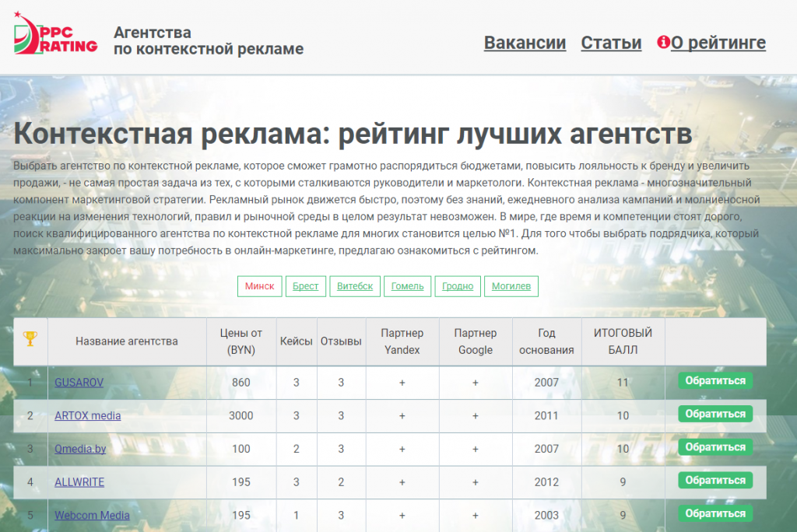Click the Кейсы column header
This screenshot has width=797, height=532.
pyautogui.click(x=297, y=341)
